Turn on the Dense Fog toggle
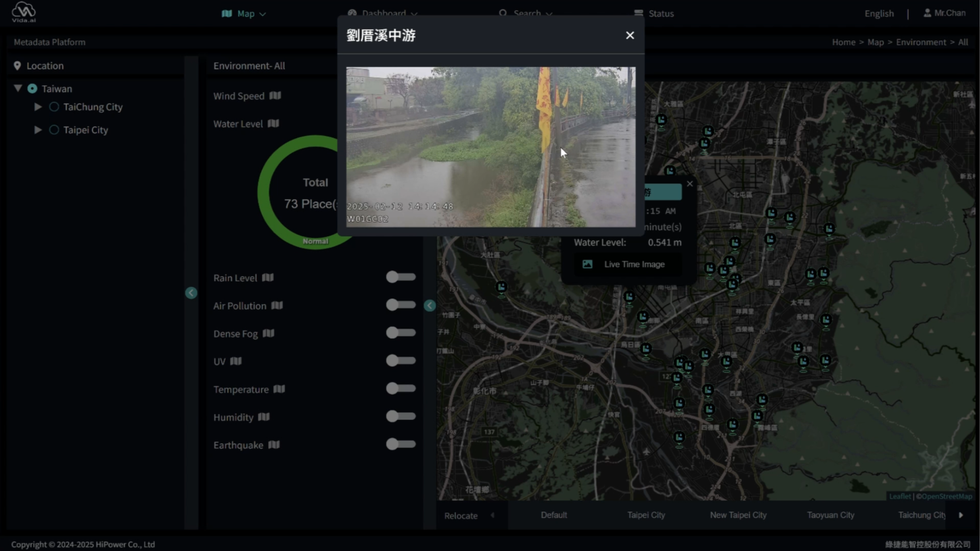 tap(400, 333)
